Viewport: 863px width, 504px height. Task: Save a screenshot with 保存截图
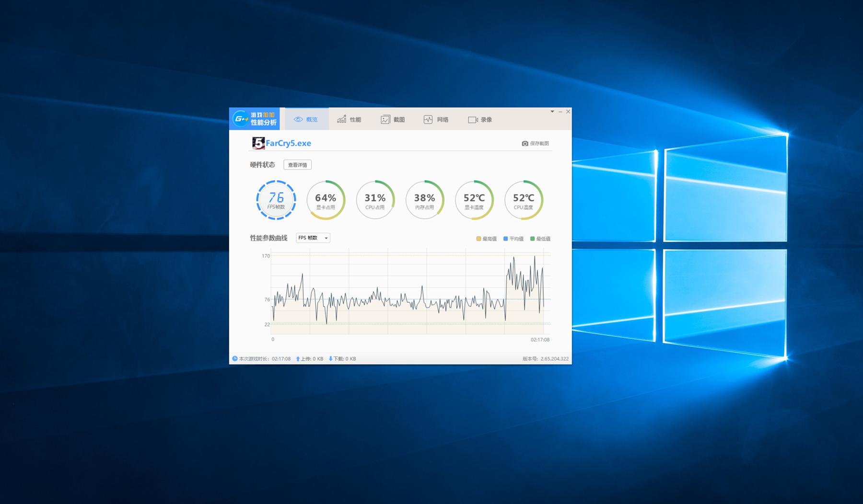tap(535, 143)
